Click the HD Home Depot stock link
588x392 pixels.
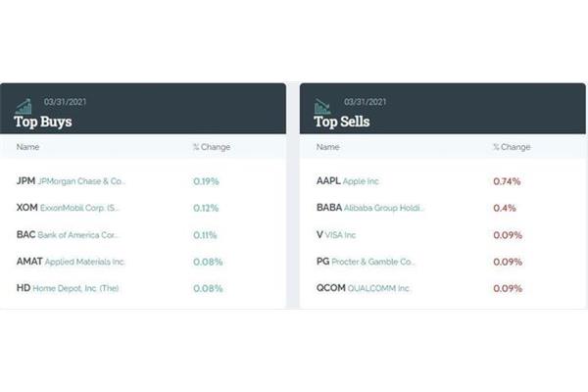68,288
